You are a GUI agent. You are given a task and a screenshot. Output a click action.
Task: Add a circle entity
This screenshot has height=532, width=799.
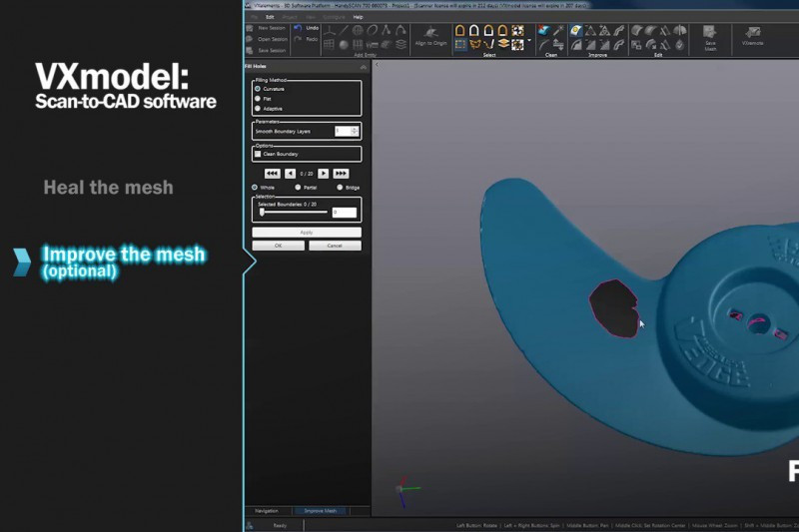click(x=372, y=31)
